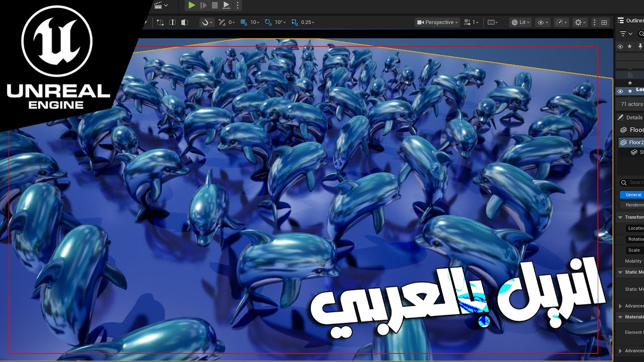Toggle rotation snapping

[268, 22]
